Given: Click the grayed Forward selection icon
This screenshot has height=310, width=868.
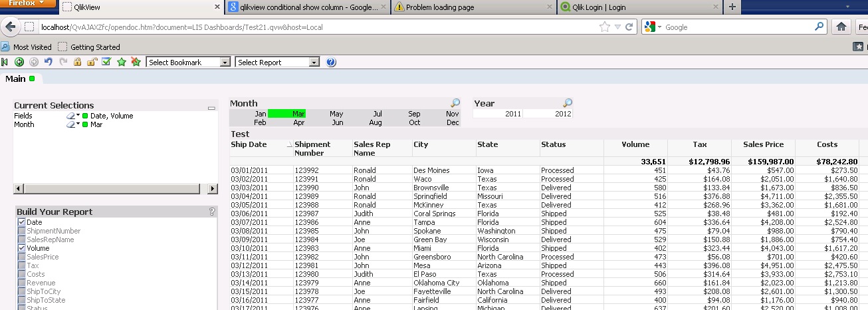Looking at the screenshot, I should tap(33, 62).
